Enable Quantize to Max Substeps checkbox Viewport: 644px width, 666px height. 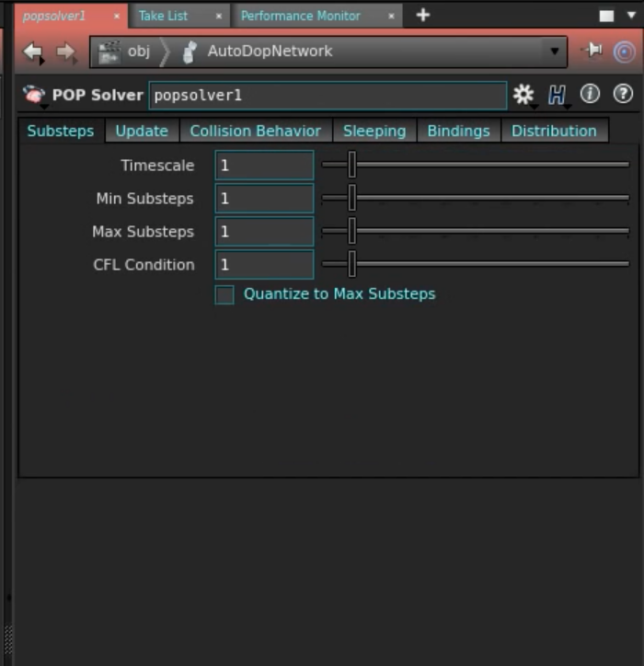point(224,294)
